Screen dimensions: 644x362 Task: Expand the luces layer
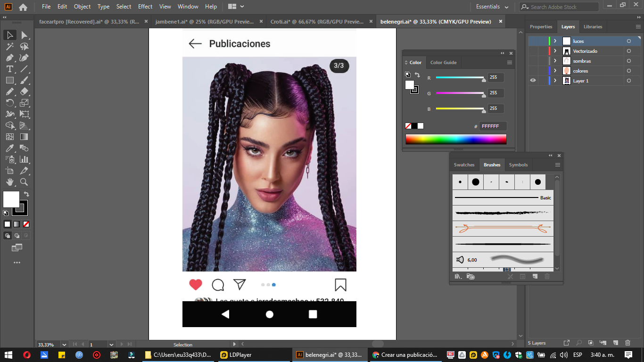point(555,41)
